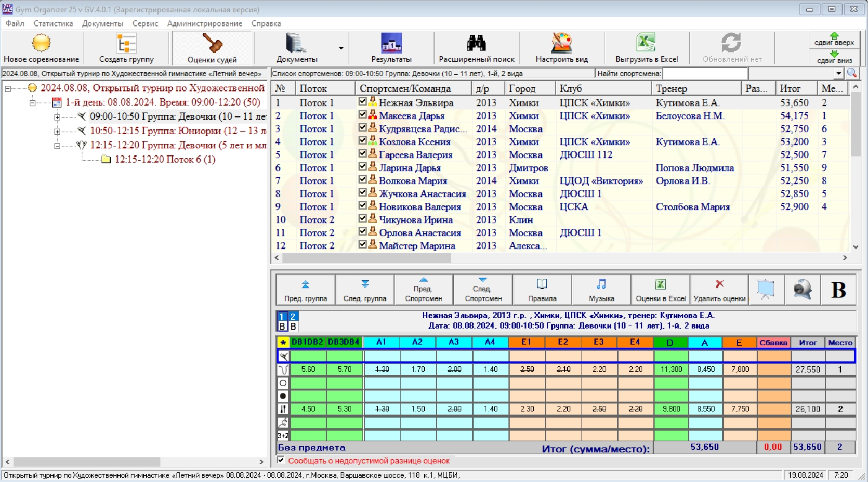
Task: Toggle checkbox for Макеева Дарья
Action: tap(363, 115)
